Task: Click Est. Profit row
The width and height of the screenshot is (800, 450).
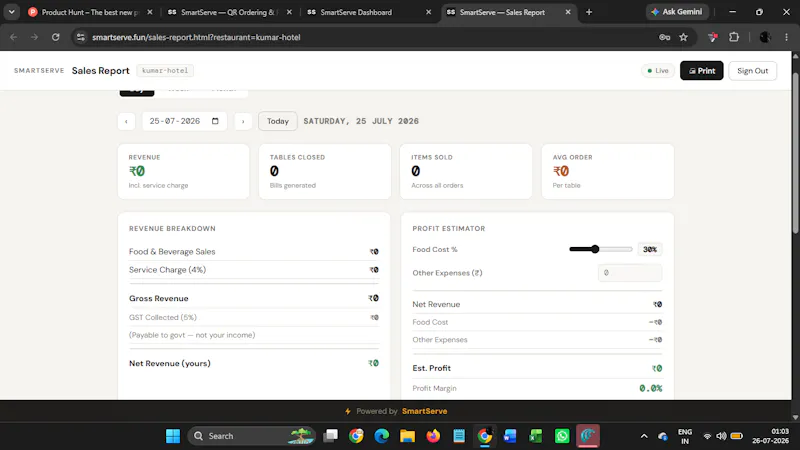Action: (x=537, y=368)
